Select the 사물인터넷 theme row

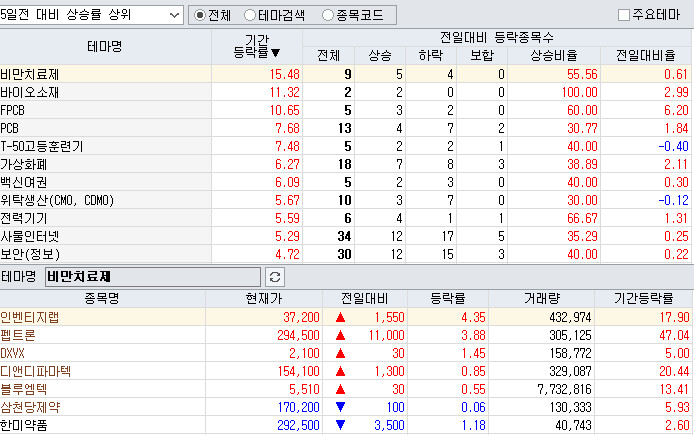click(x=345, y=236)
